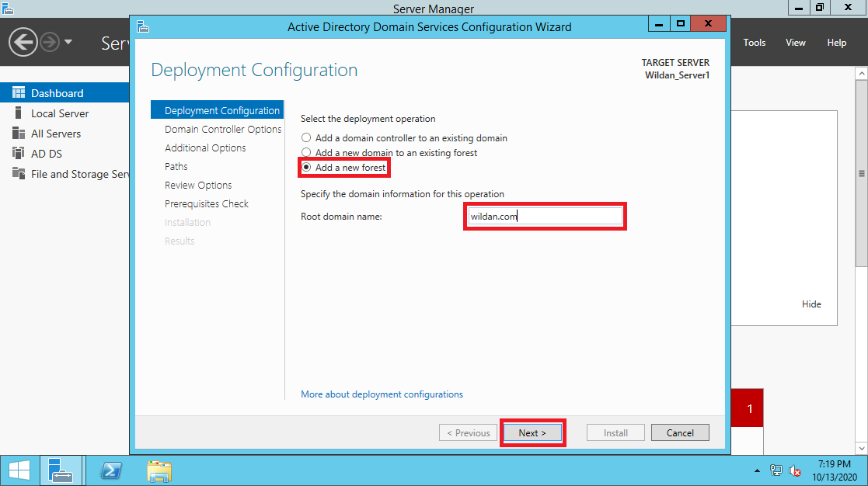This screenshot has width=868, height=486.
Task: Go to Review Options step
Action: [x=198, y=186]
